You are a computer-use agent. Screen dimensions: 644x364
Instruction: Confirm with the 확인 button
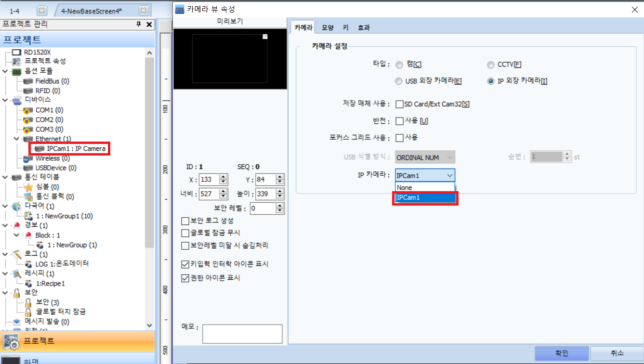pyautogui.click(x=562, y=353)
